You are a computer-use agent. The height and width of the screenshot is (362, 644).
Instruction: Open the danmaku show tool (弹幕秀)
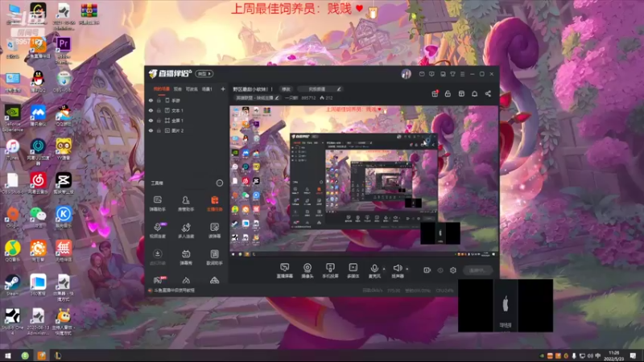[x=186, y=257]
